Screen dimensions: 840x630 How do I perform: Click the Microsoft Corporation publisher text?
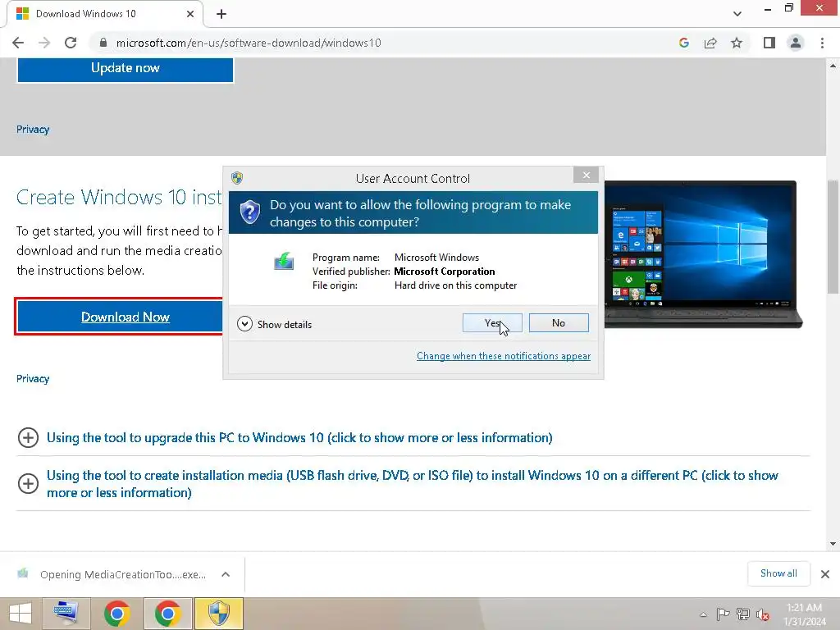pos(444,272)
